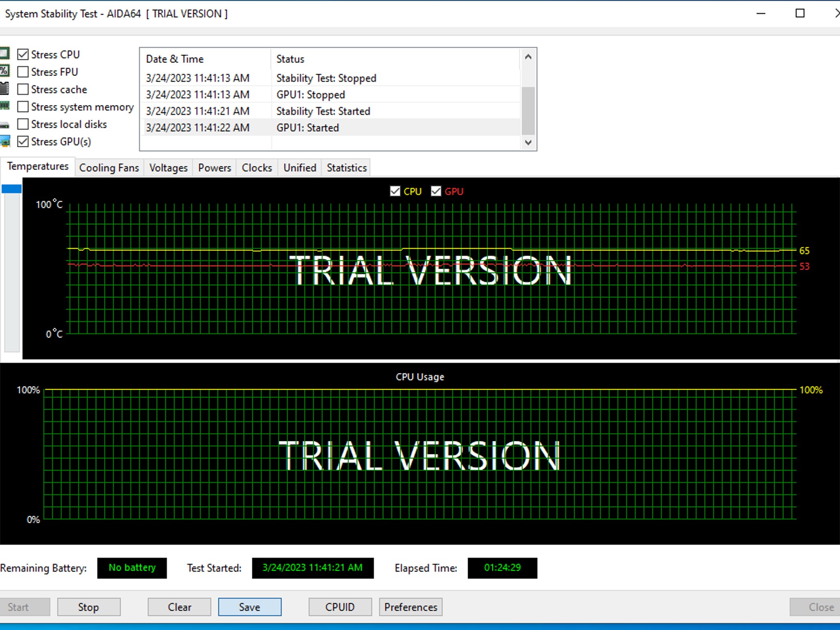Screen dimensions: 840x630
Task: Click the RAM module icon beside Stress system memory
Action: 5,106
